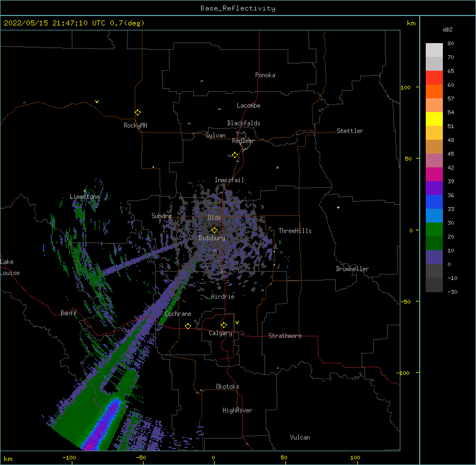The width and height of the screenshot is (476, 465).
Task: Select the 45 value in the dBZ legend
Action: point(451,154)
